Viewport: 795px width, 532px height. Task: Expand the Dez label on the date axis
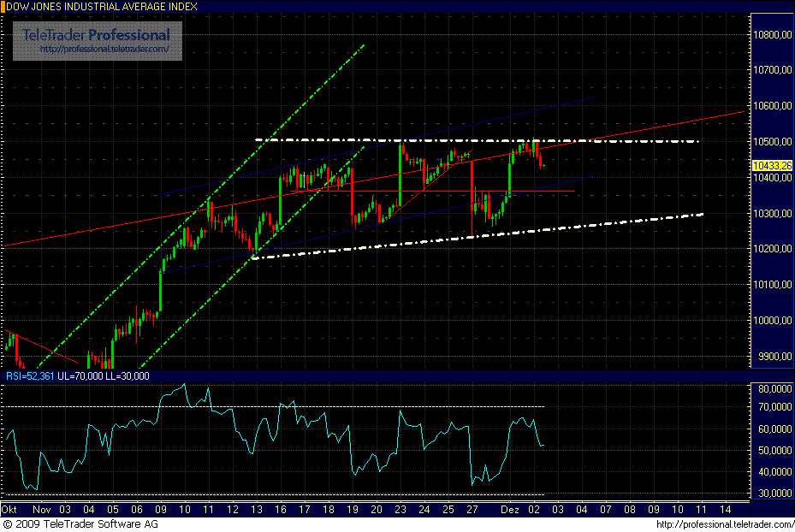(x=511, y=508)
